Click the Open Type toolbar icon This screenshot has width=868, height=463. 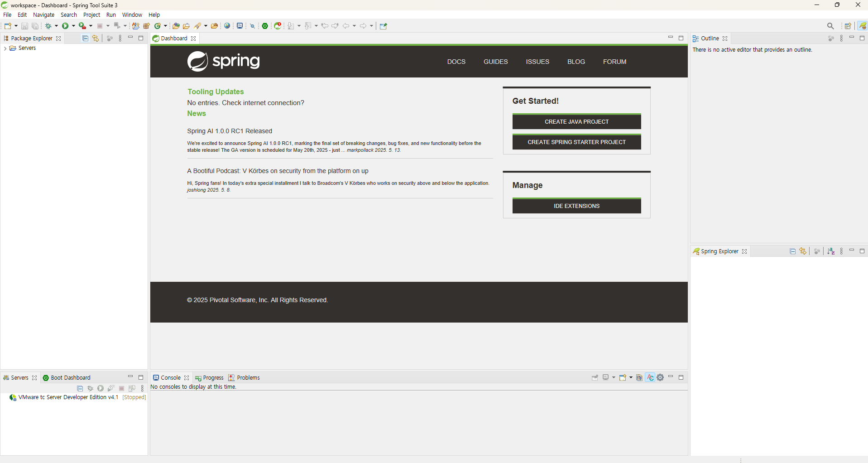click(176, 26)
